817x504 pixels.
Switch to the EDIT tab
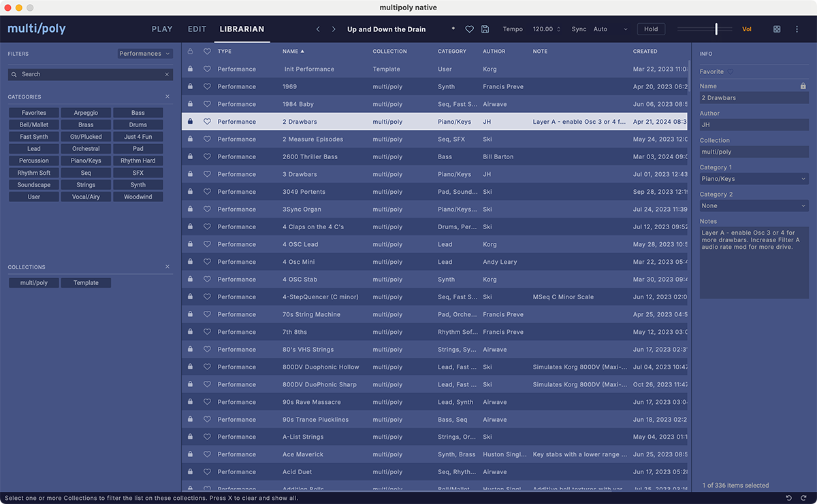197,29
